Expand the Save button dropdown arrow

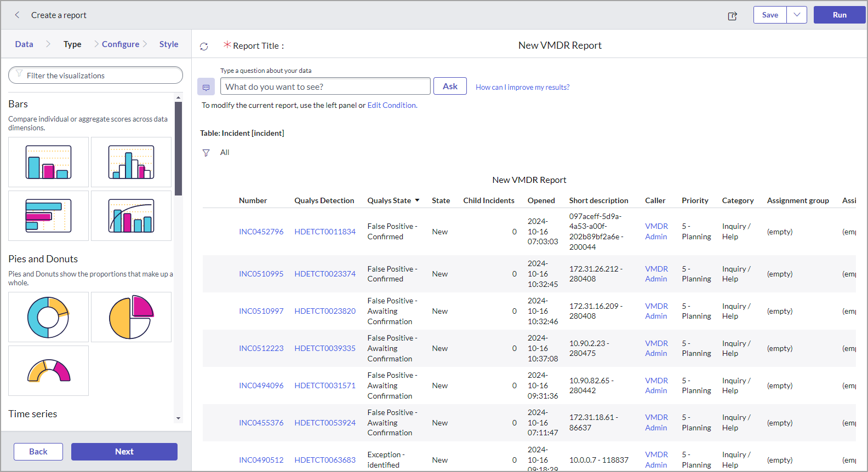click(797, 15)
